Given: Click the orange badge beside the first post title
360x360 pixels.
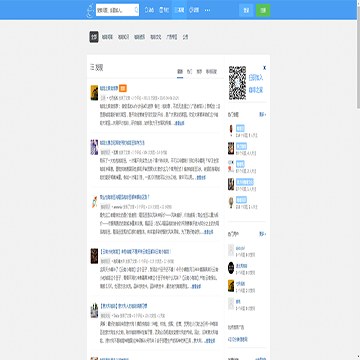Looking at the screenshot, I should (x=123, y=88).
